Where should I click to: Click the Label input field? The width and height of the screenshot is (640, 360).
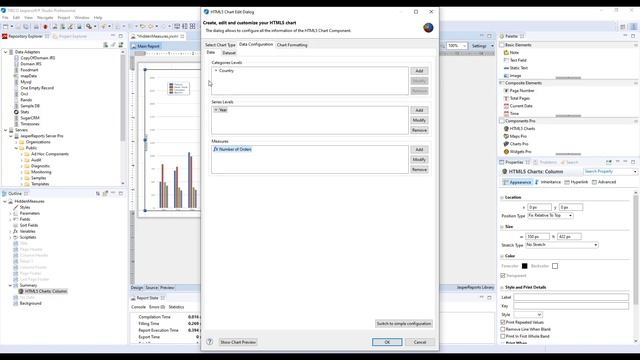click(x=571, y=298)
